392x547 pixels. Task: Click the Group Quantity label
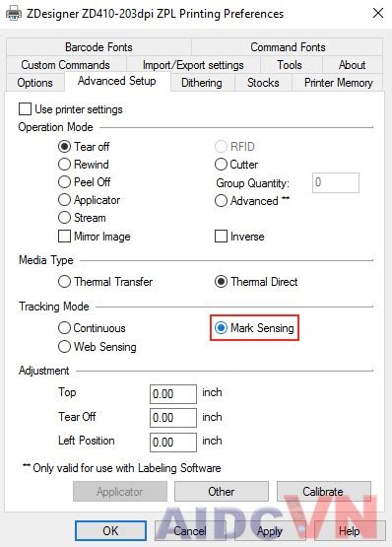(253, 182)
